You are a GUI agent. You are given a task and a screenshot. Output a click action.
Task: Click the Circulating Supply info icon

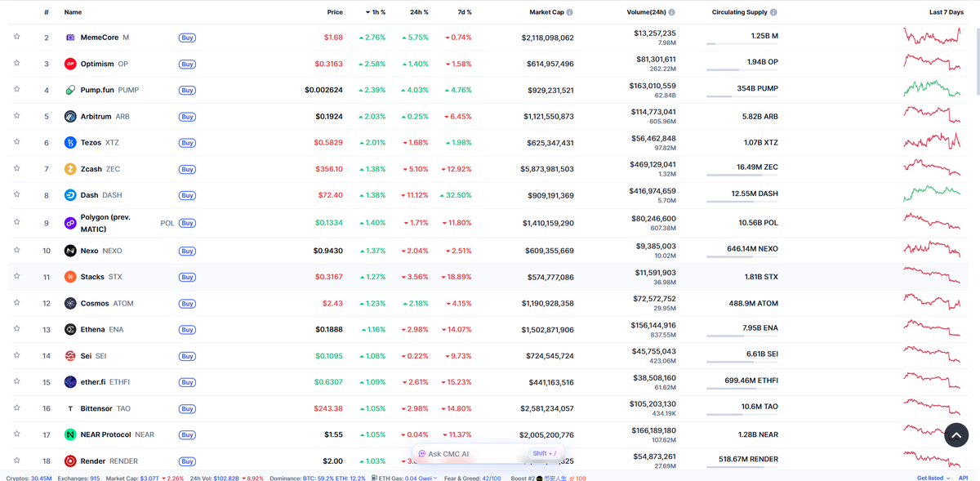[x=774, y=11]
